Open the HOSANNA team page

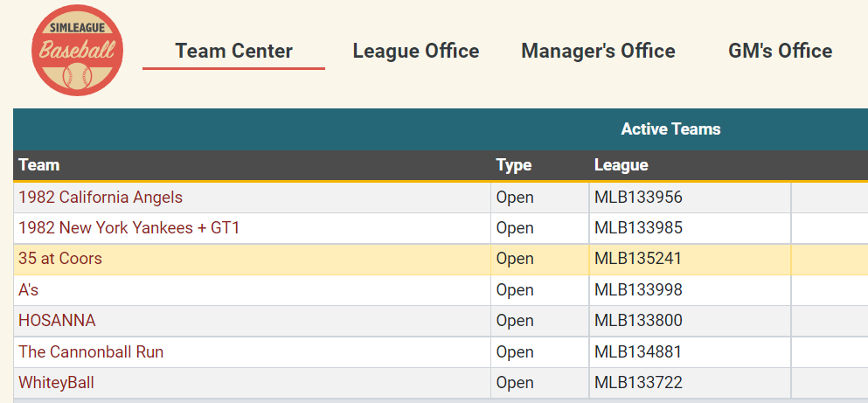coord(57,321)
